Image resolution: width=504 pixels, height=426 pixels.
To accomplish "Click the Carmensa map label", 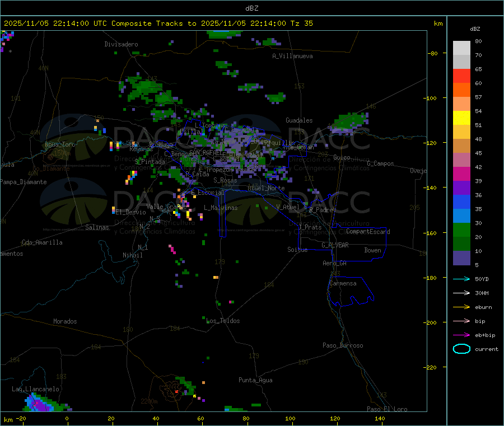I will (343, 283).
